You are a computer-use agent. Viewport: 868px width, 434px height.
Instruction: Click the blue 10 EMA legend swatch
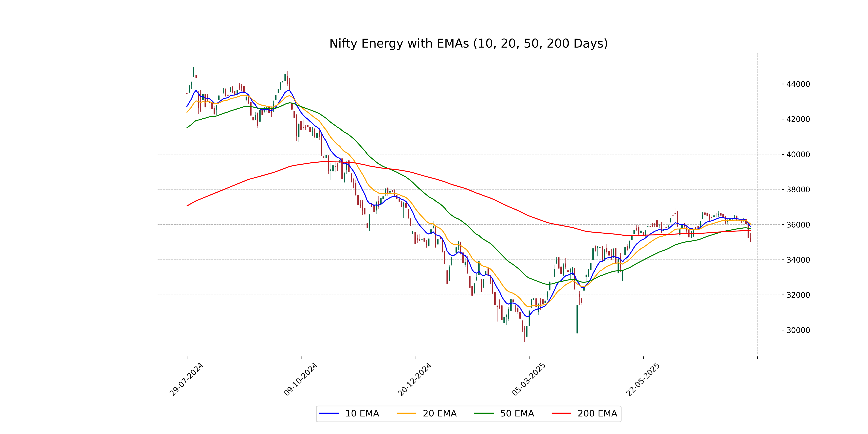[x=329, y=413]
